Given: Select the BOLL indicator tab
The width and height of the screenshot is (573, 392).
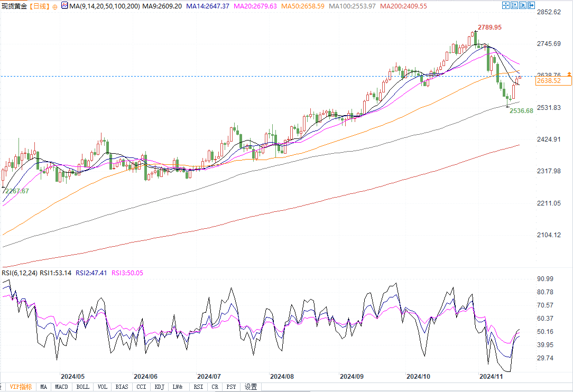Looking at the screenshot, I should (x=83, y=387).
